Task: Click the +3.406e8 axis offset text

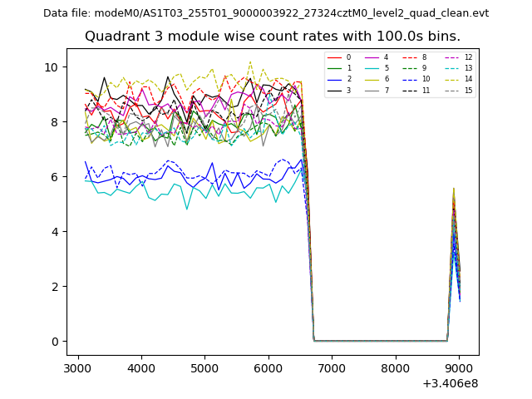Action: coord(450,383)
